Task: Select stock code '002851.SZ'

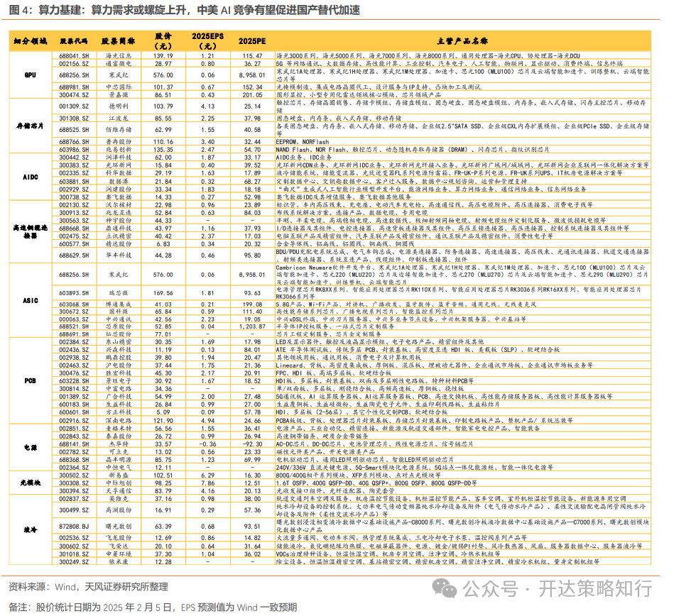Action: [x=74, y=428]
